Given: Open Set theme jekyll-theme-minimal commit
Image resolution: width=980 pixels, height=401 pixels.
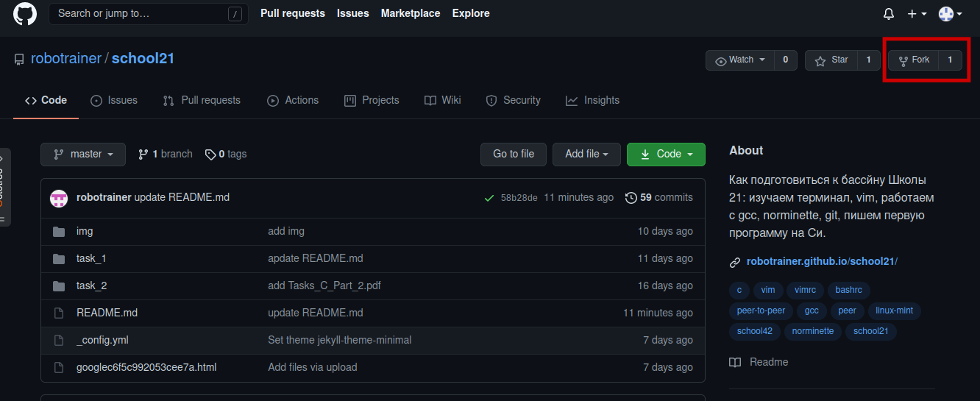Looking at the screenshot, I should coord(340,341).
